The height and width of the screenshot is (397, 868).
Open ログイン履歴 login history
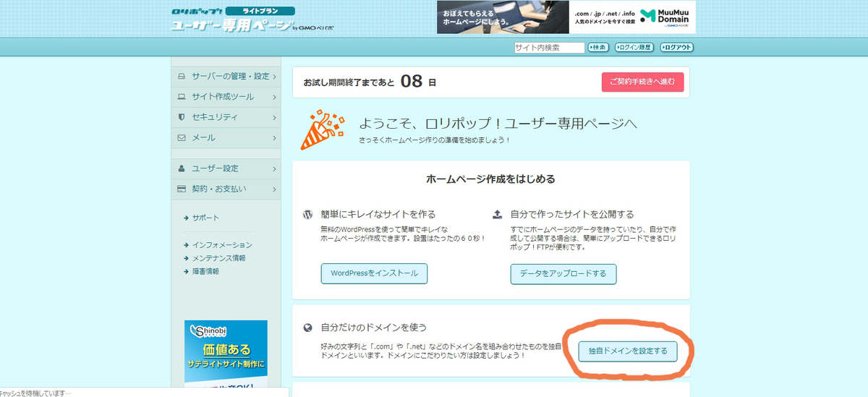(634, 48)
